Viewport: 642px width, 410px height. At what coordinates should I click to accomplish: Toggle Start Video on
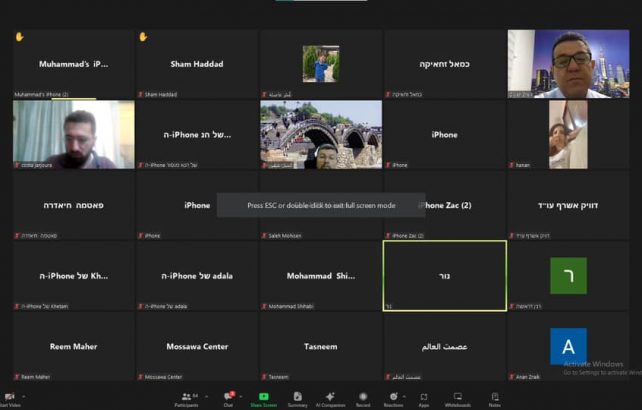(8, 398)
